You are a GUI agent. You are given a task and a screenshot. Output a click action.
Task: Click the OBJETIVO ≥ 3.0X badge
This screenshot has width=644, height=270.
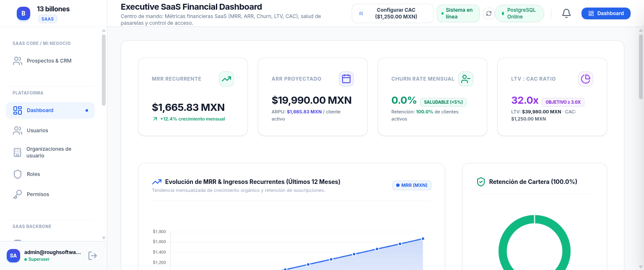click(x=563, y=102)
